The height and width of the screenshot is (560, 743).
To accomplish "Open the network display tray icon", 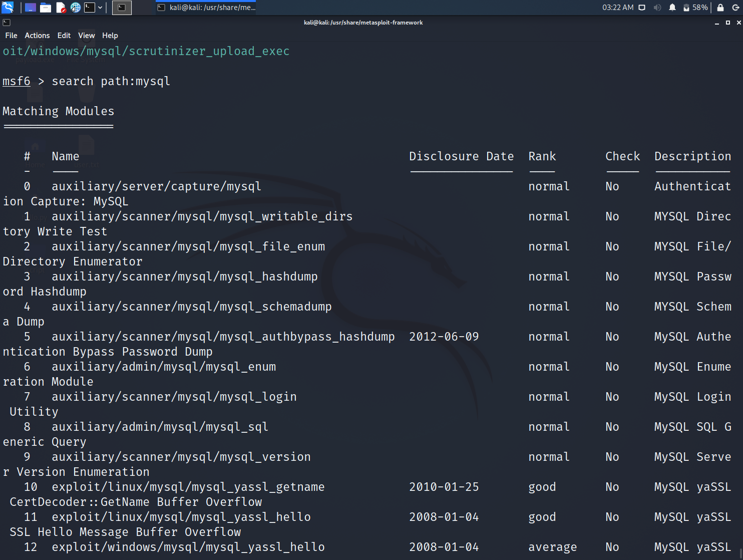I will [x=642, y=8].
